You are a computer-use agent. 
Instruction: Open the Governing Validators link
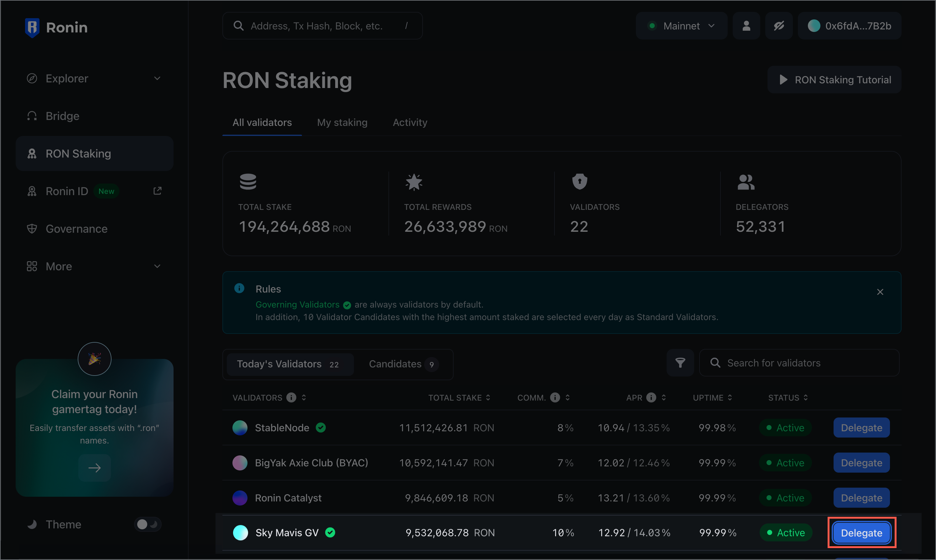point(297,304)
